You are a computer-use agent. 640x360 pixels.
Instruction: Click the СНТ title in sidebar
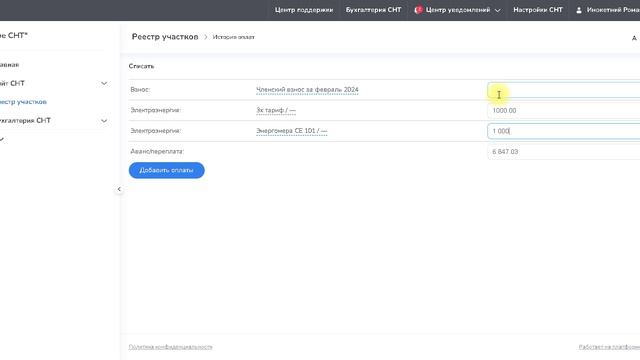coord(14,36)
